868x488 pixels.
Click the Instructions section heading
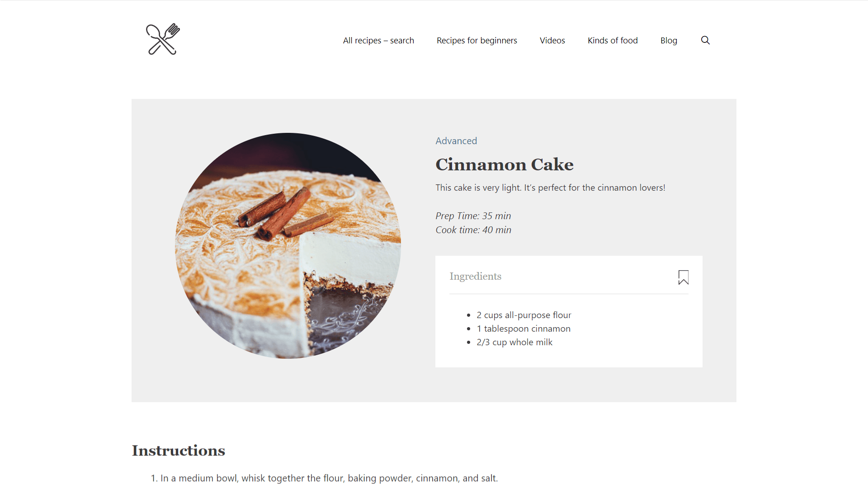178,450
